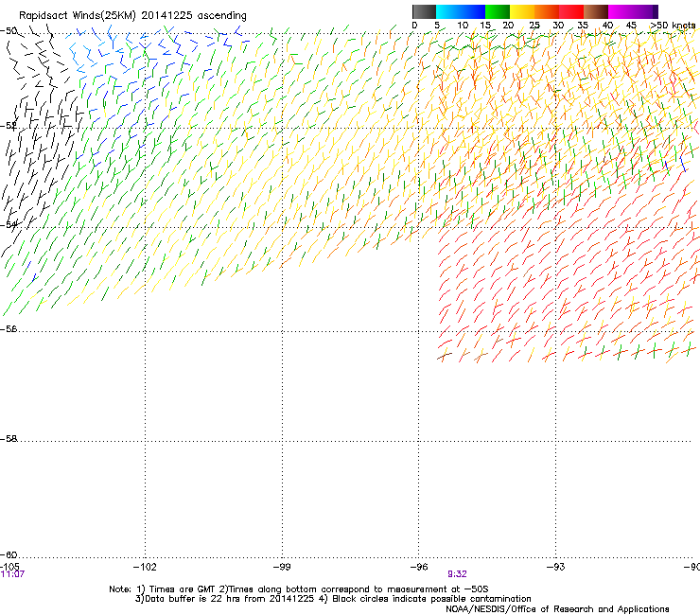Screen dimensions: 700x615
Task: Click the '-58' latitude axis label
Action: tap(9, 439)
